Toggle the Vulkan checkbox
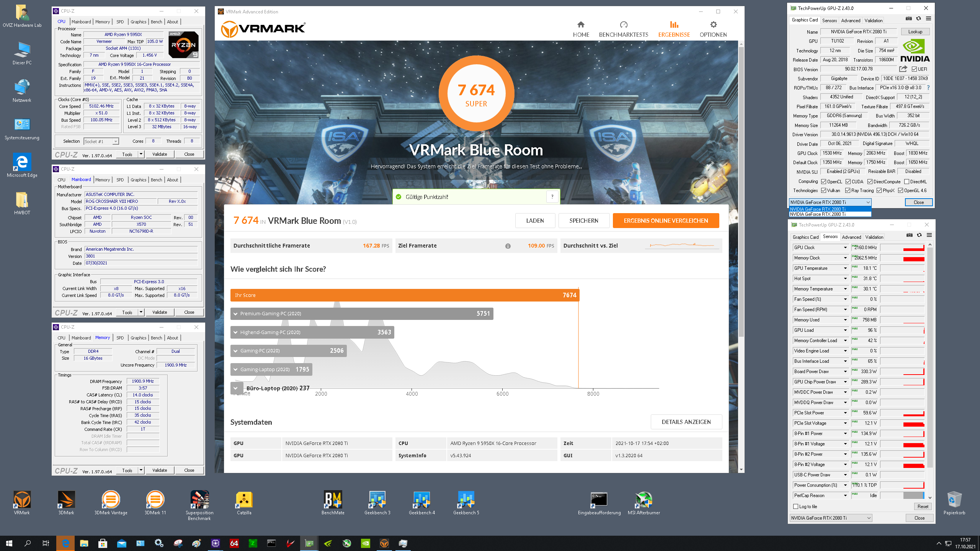 (823, 191)
